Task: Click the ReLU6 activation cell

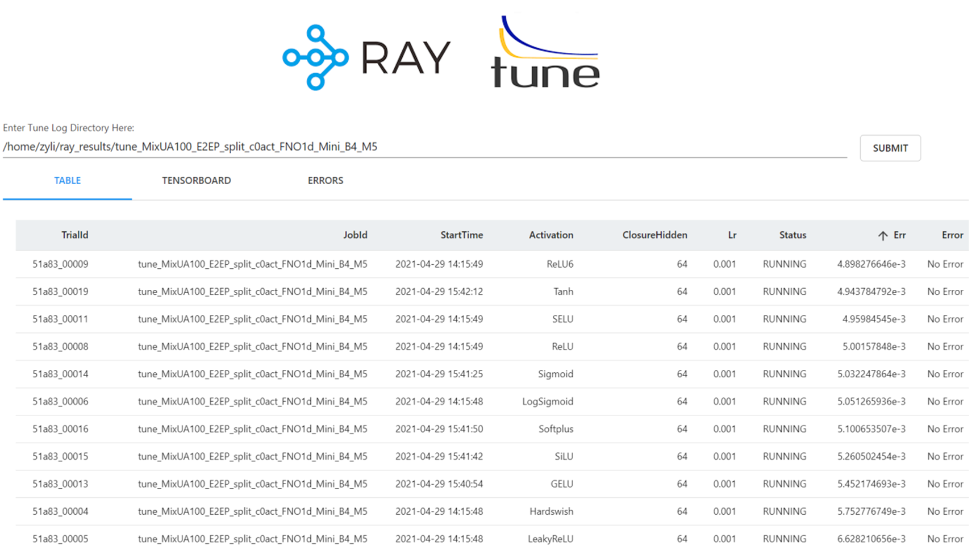Action: click(x=560, y=264)
